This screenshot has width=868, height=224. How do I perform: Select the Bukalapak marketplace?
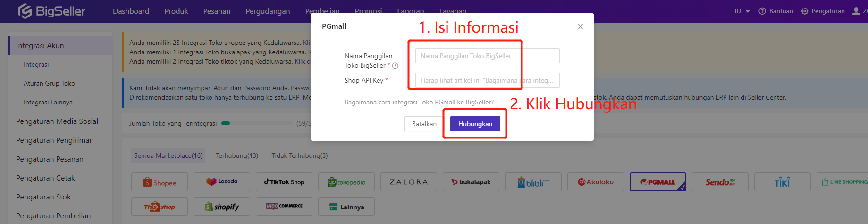point(471,182)
